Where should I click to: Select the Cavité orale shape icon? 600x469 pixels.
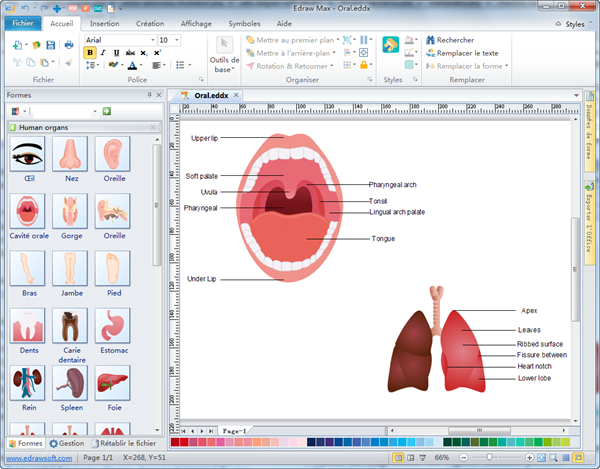click(27, 211)
